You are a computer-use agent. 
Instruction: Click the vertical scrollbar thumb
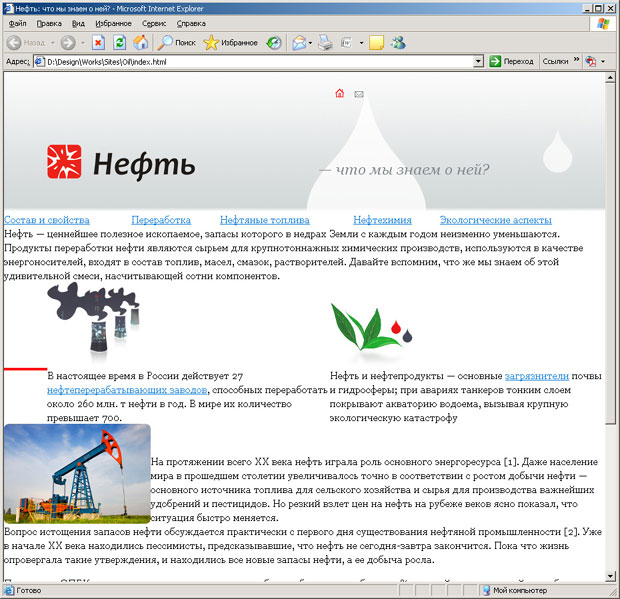[x=610, y=254]
